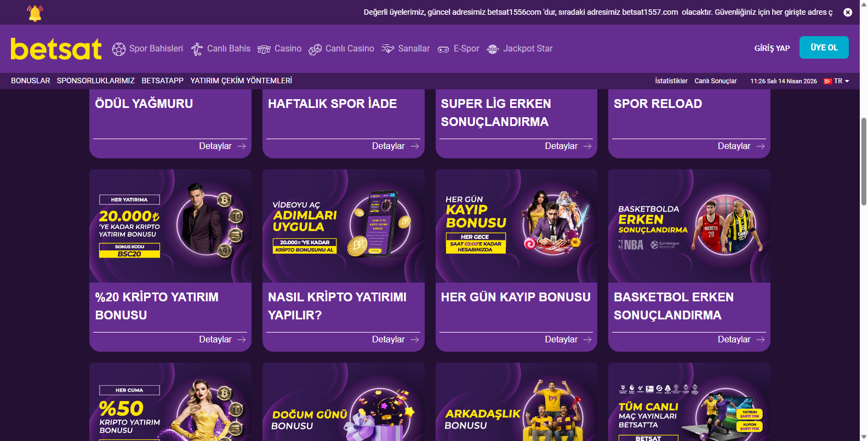Click the E-Spor gamepad icon

pos(443,49)
